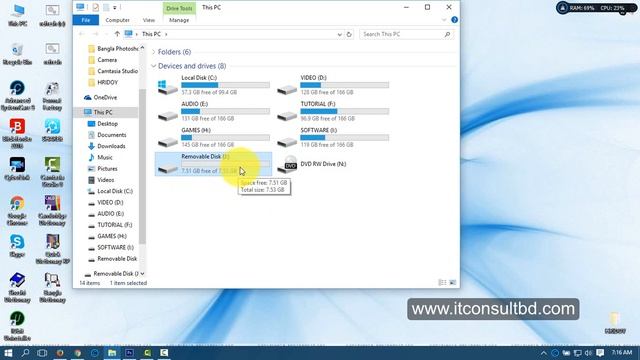Click the Forward navigation arrow

95,34
